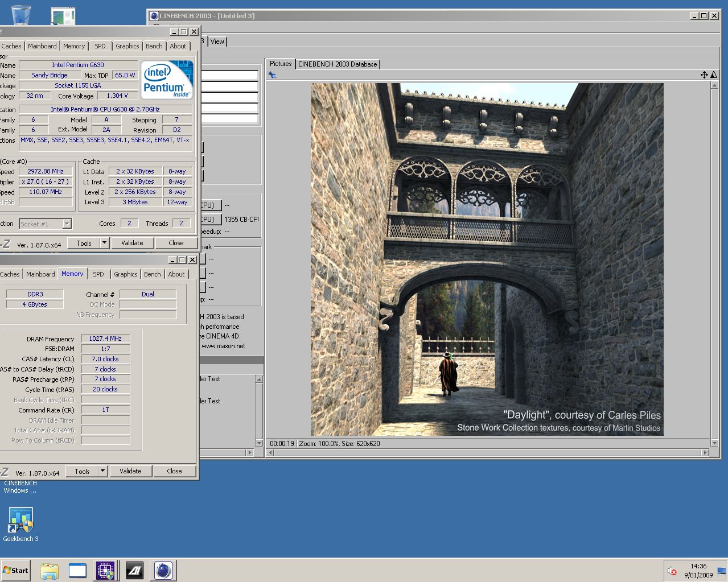Switch to CINEBENCH via taskbar sphere icon
The image size is (728, 582).
(163, 571)
